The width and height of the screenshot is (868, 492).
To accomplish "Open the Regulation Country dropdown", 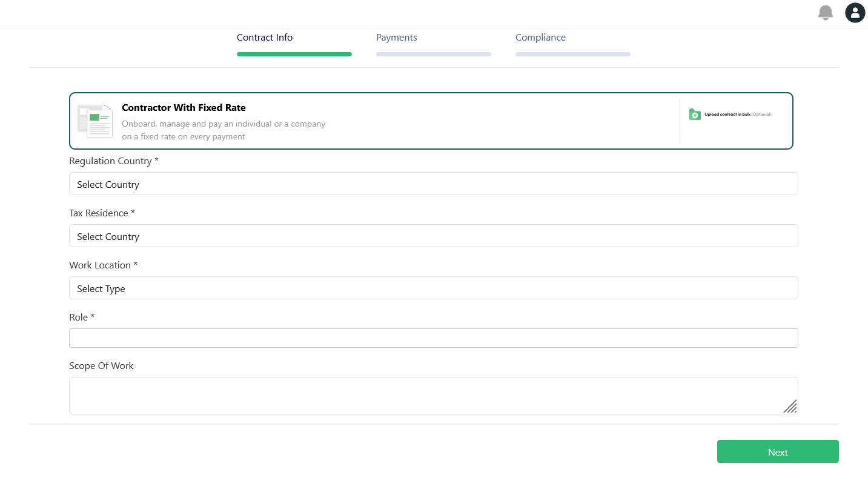I will tap(434, 184).
